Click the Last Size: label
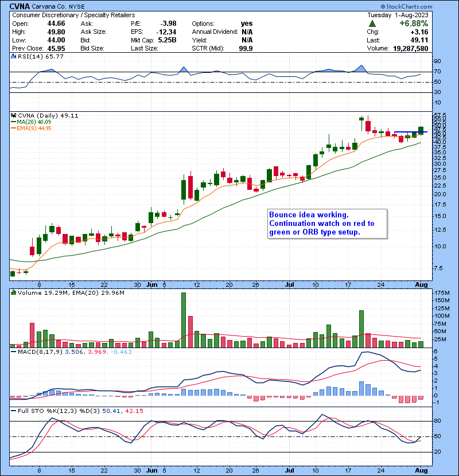The image size is (459, 476). [x=145, y=48]
